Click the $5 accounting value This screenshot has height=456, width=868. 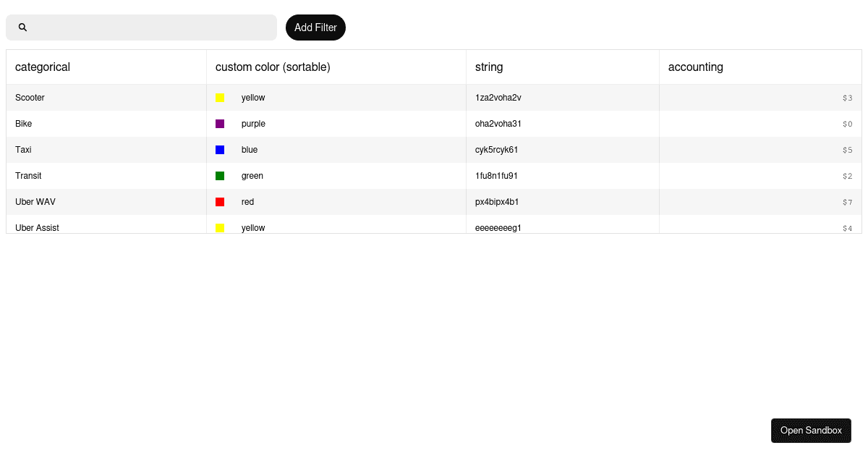[x=847, y=150]
